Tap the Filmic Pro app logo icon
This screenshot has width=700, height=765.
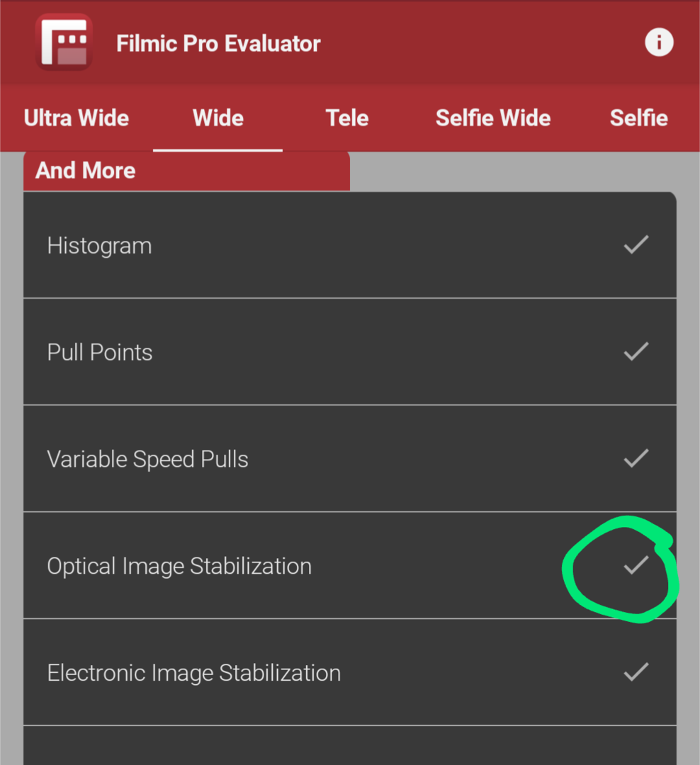click(x=64, y=42)
